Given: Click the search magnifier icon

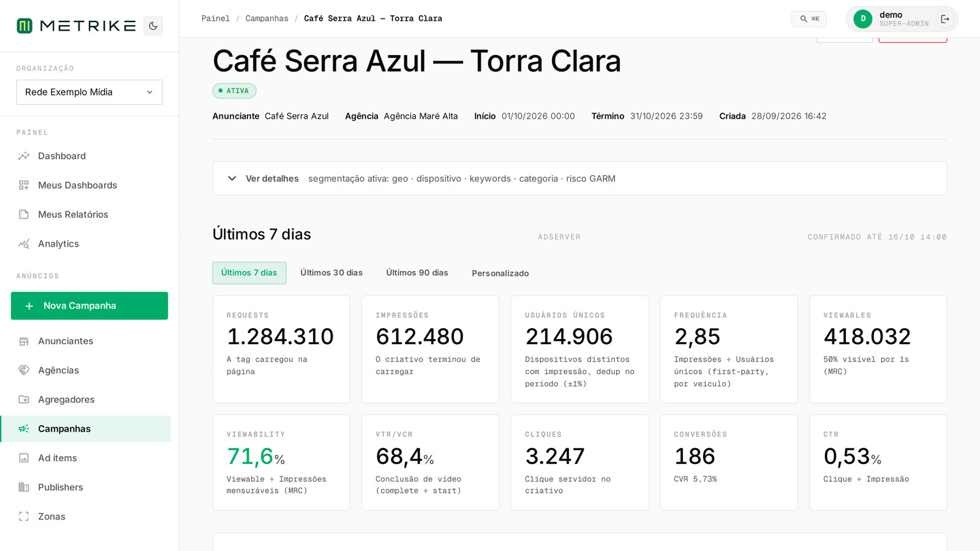Looking at the screenshot, I should (x=804, y=19).
